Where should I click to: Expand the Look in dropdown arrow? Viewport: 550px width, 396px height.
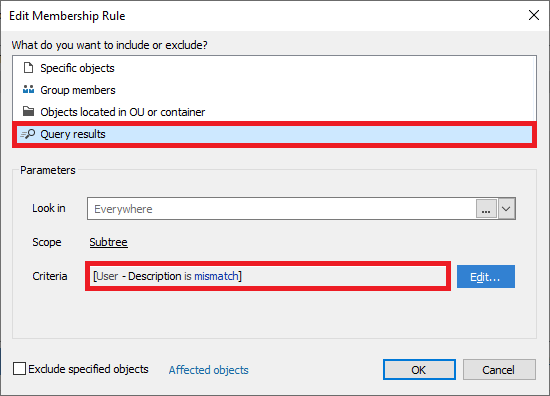506,209
